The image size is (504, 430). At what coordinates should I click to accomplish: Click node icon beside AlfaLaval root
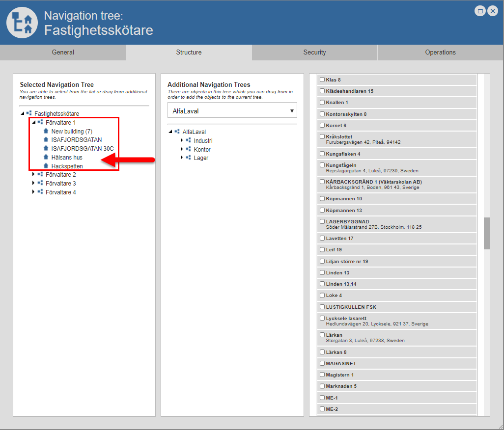177,132
